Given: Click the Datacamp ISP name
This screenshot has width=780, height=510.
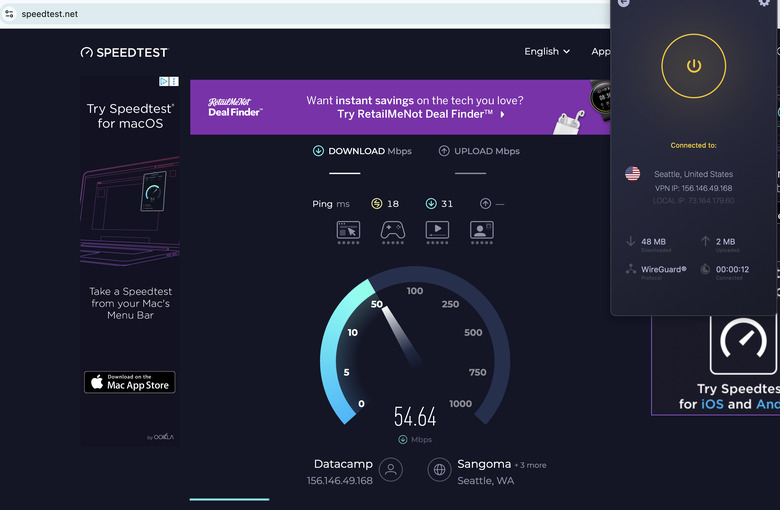Looking at the screenshot, I should pos(343,464).
